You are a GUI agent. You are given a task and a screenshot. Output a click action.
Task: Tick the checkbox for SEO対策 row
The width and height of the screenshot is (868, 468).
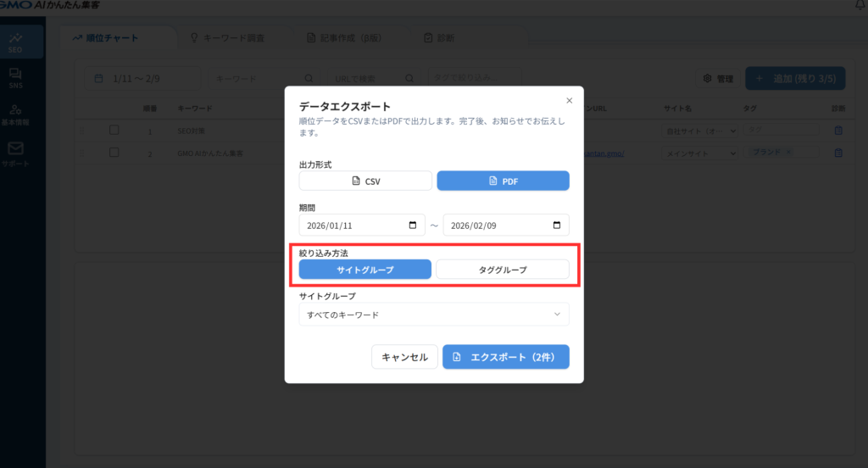tap(114, 131)
